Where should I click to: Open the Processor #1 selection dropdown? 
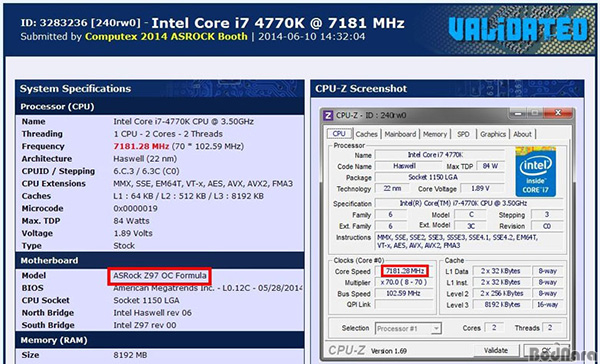click(x=408, y=328)
